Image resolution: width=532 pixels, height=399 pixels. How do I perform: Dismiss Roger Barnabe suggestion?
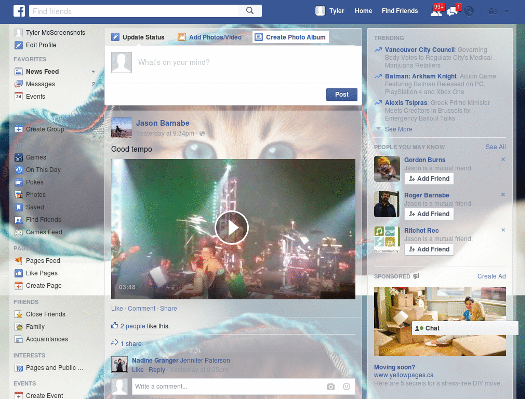coord(503,194)
